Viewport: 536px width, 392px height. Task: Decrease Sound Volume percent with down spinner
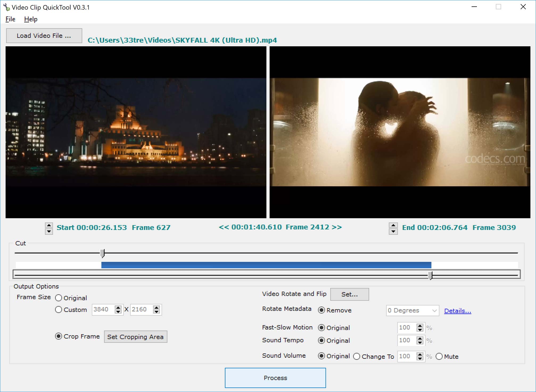coord(420,359)
